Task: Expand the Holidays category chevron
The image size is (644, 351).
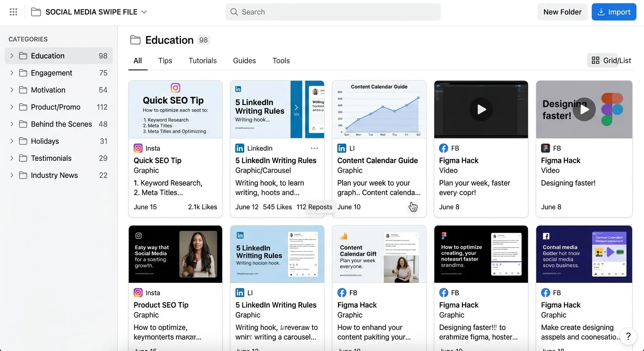Action: tap(12, 141)
